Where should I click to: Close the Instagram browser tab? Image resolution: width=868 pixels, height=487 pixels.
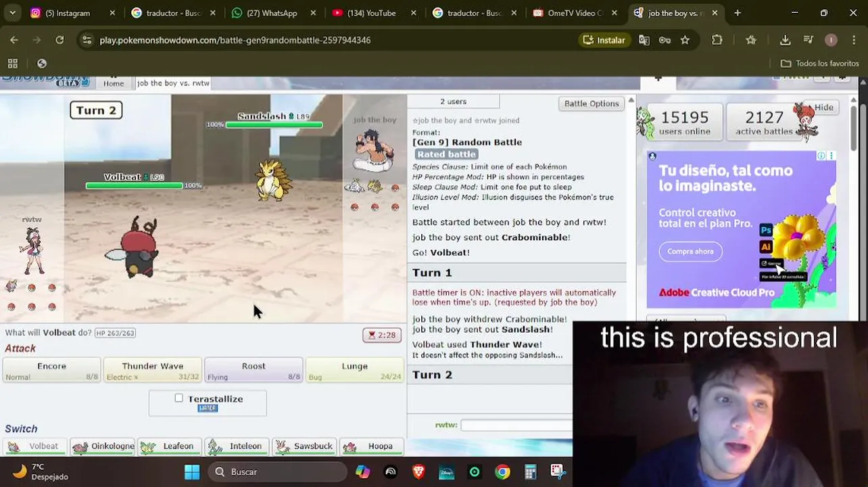pyautogui.click(x=112, y=13)
